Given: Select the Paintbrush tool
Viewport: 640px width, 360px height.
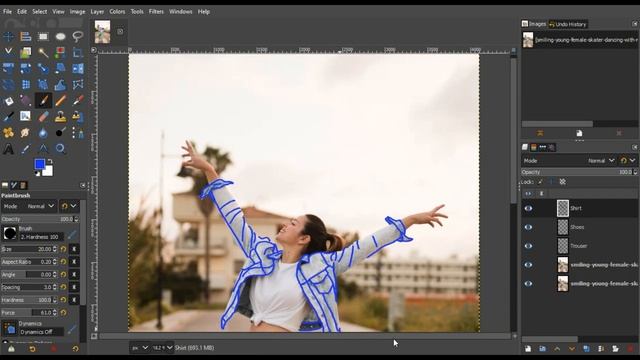Looking at the screenshot, I should pos(43,100).
